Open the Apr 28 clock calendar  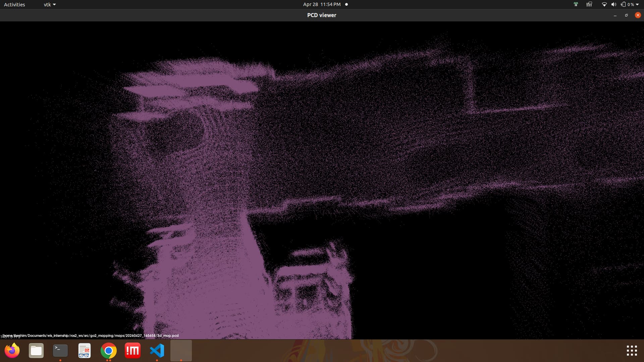(x=322, y=4)
